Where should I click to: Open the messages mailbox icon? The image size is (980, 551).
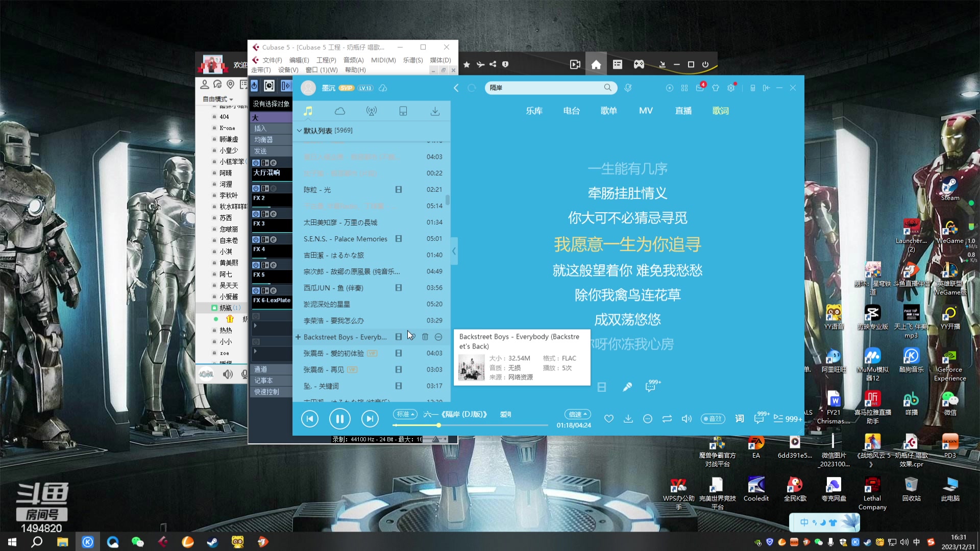[x=700, y=88]
